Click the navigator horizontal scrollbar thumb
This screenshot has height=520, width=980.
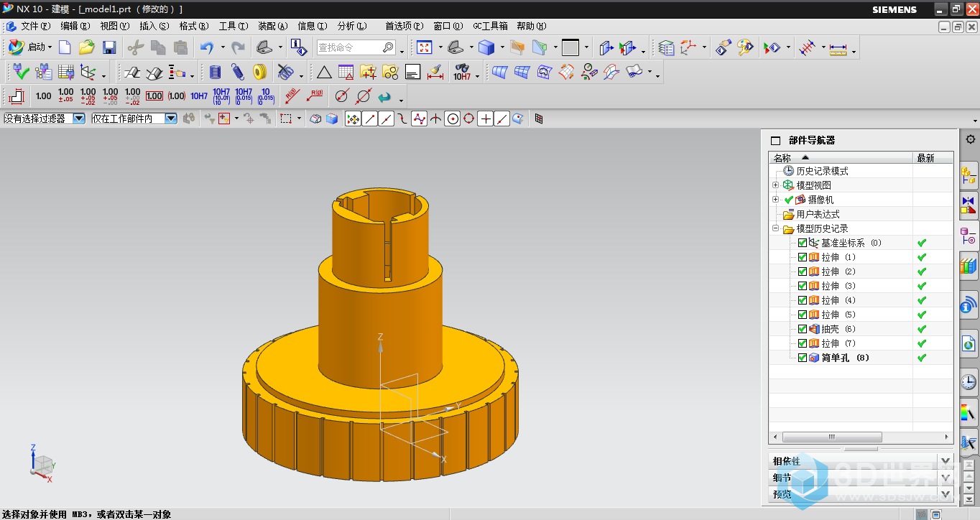(832, 437)
